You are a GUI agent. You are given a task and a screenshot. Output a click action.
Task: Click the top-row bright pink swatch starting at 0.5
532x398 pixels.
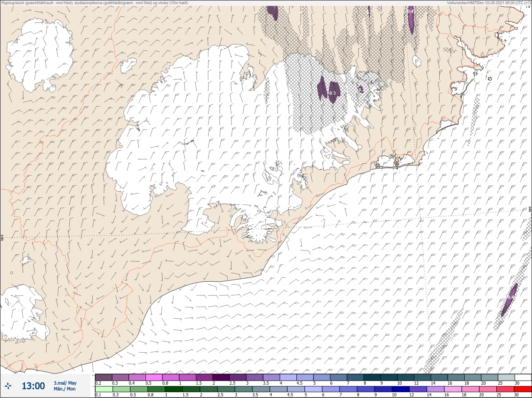point(154,377)
